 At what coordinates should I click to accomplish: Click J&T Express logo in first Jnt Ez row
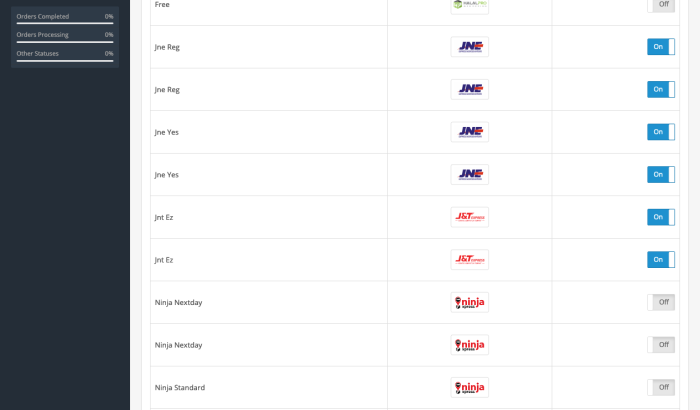[470, 217]
